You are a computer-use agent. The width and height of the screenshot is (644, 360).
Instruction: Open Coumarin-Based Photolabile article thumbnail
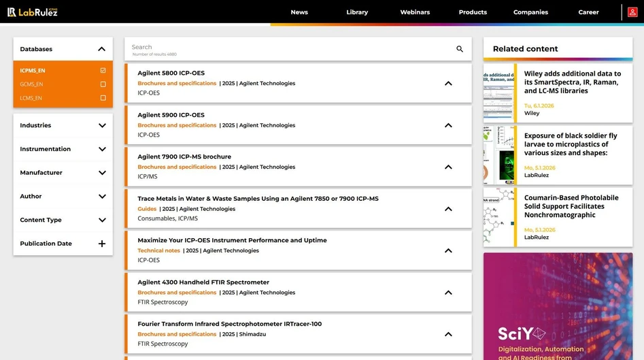498,217
